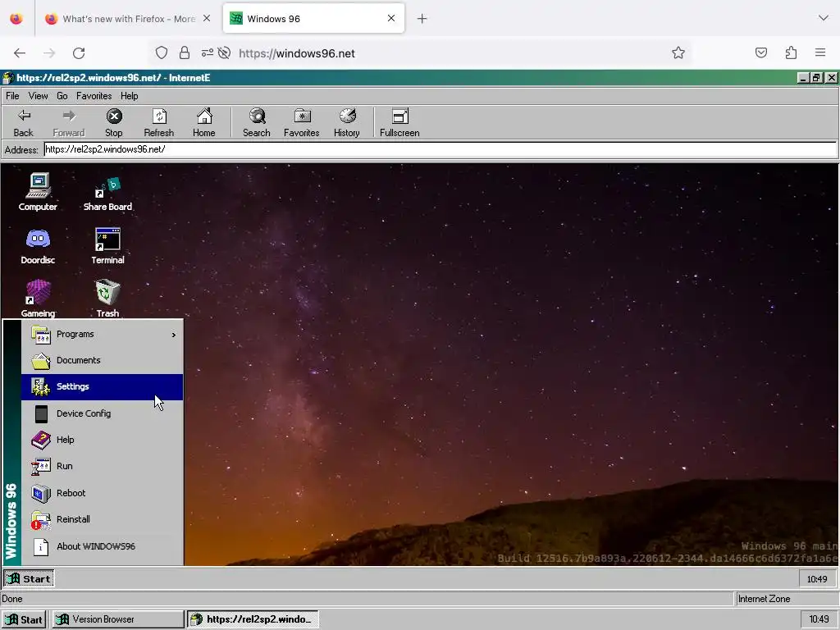This screenshot has height=630, width=840.
Task: Select Reinstall in the Start menu
Action: pyautogui.click(x=103, y=519)
